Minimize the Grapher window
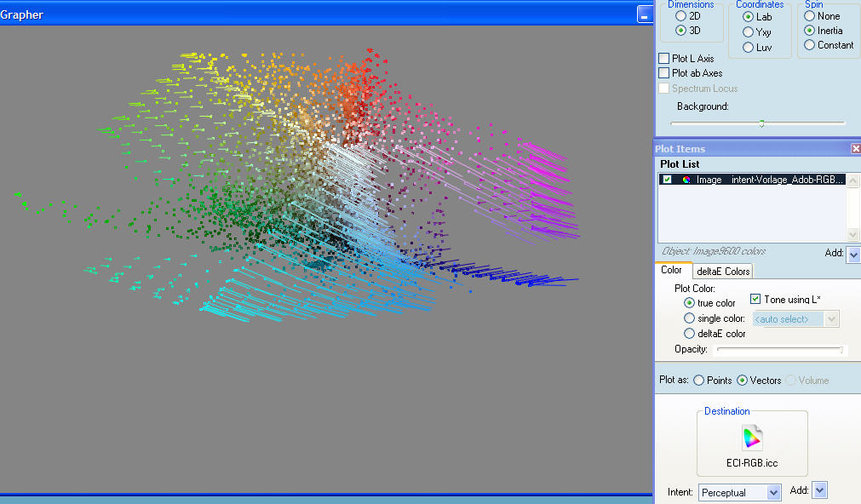Image resolution: width=861 pixels, height=504 pixels. [644, 14]
